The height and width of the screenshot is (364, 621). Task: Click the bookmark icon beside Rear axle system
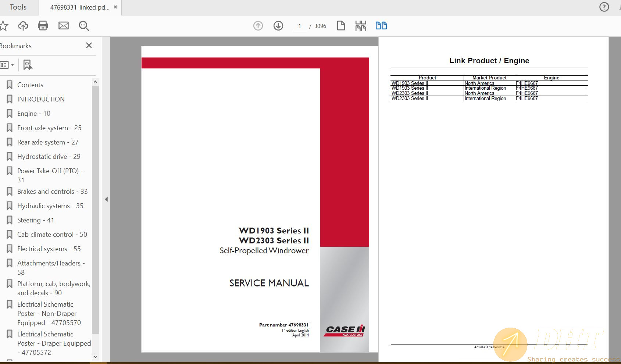point(10,142)
